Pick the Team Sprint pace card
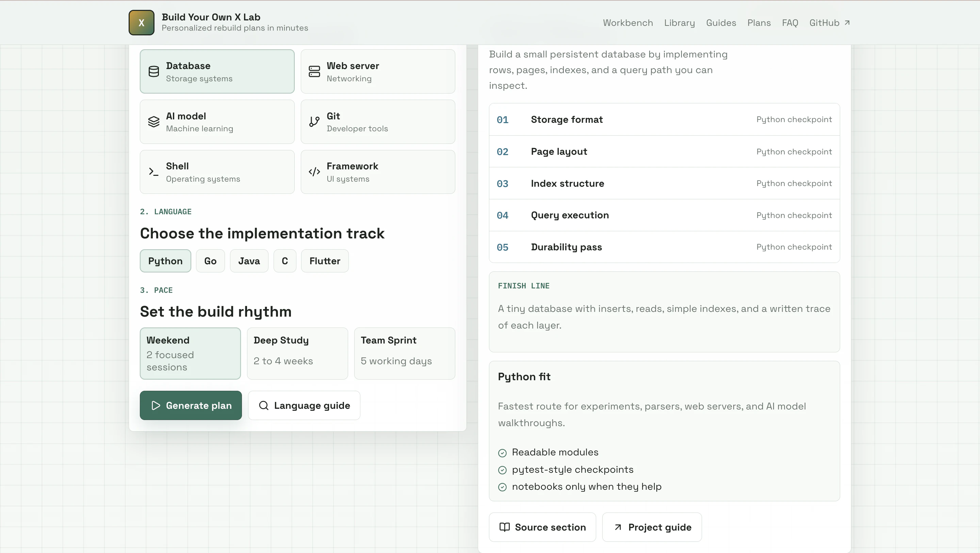This screenshot has width=980, height=553. [x=404, y=353]
